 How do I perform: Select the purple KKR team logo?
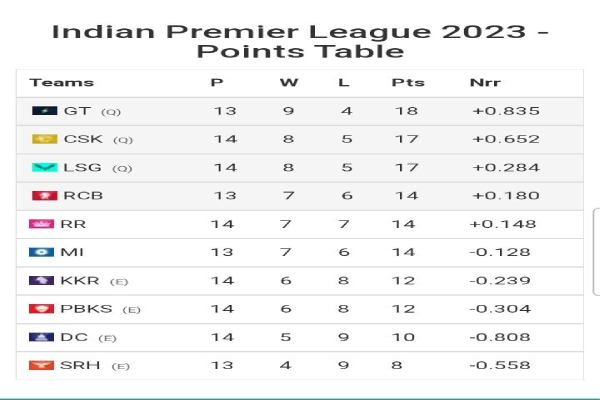click(x=41, y=281)
